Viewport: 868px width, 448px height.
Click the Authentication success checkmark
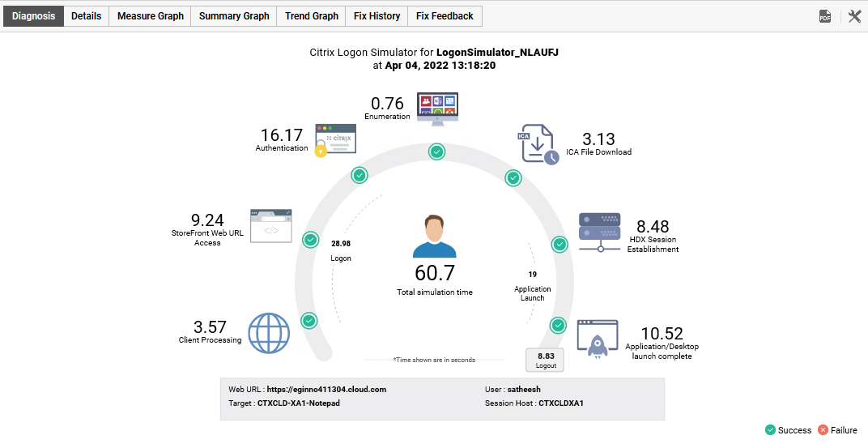[360, 176]
